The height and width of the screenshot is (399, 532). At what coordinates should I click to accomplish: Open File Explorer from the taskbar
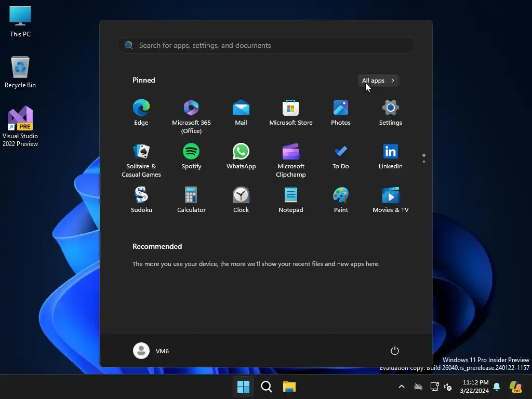coord(289,387)
